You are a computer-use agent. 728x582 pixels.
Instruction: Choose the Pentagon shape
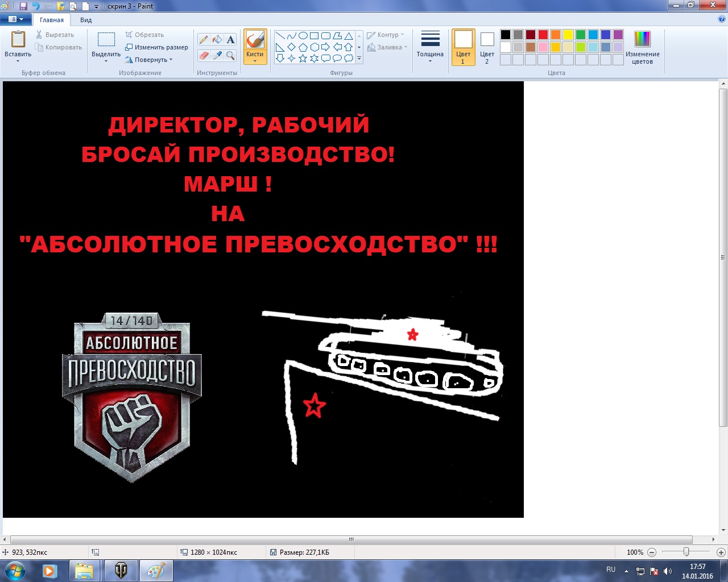[303, 47]
